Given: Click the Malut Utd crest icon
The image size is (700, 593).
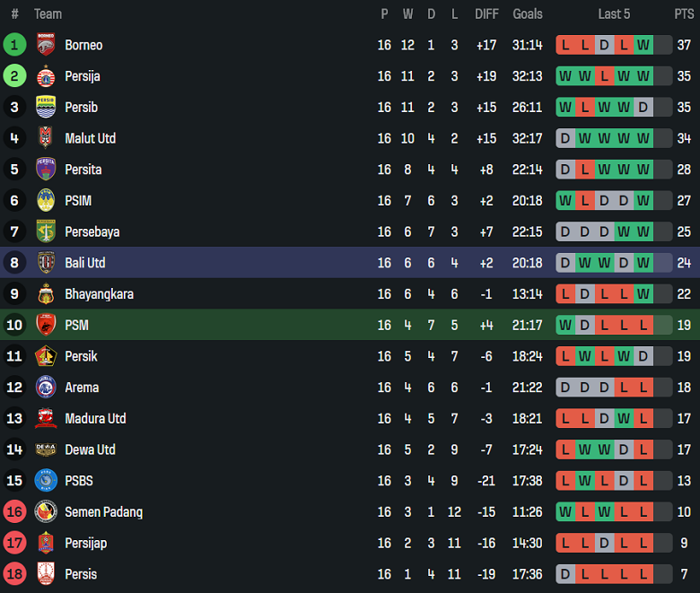Looking at the screenshot, I should click(x=46, y=138).
